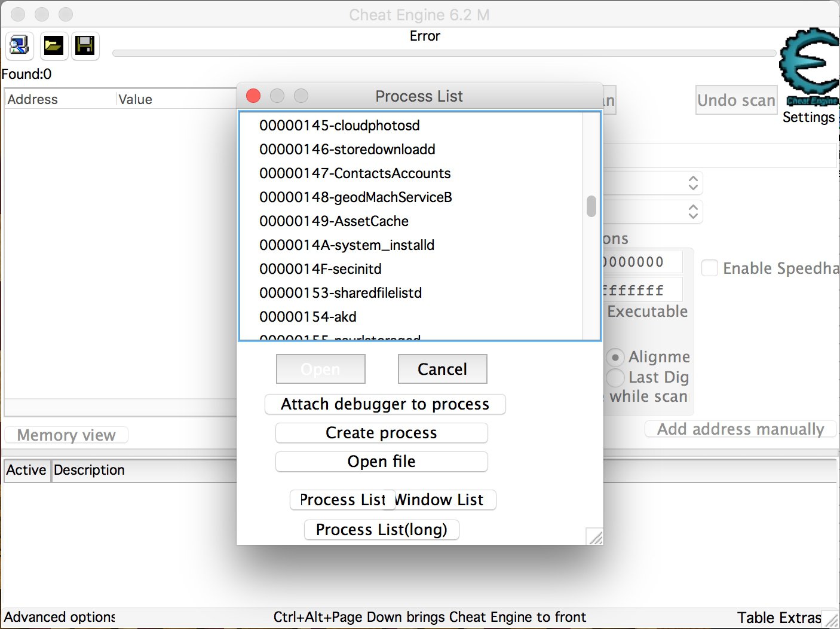Image resolution: width=840 pixels, height=629 pixels.
Task: Click the Open file button
Action: (381, 461)
